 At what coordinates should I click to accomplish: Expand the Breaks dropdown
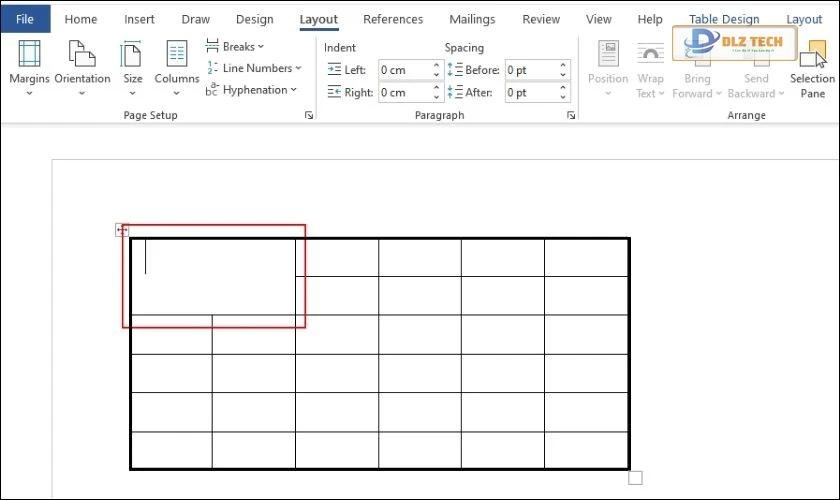coord(236,46)
